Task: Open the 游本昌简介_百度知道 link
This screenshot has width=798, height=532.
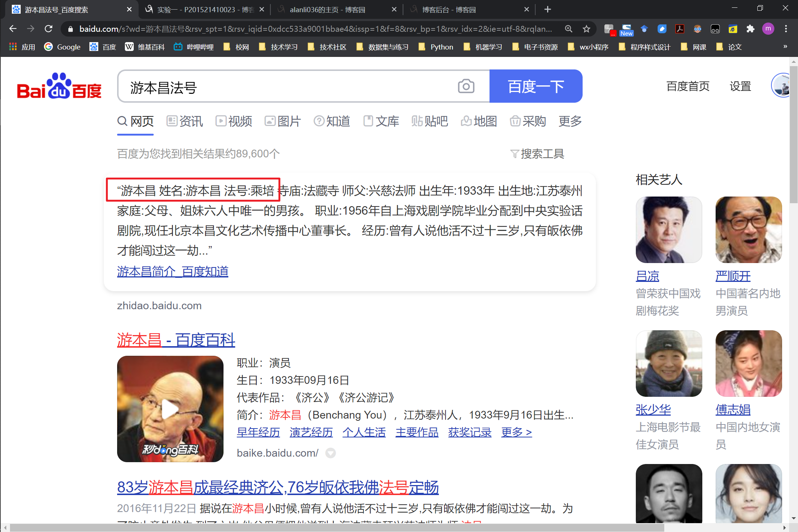Action: click(173, 272)
